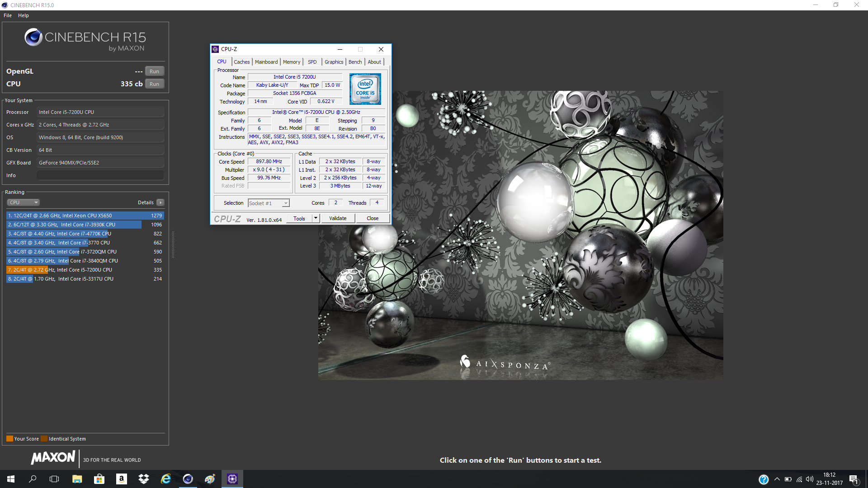
Task: Click the Processor field value
Action: (100, 112)
